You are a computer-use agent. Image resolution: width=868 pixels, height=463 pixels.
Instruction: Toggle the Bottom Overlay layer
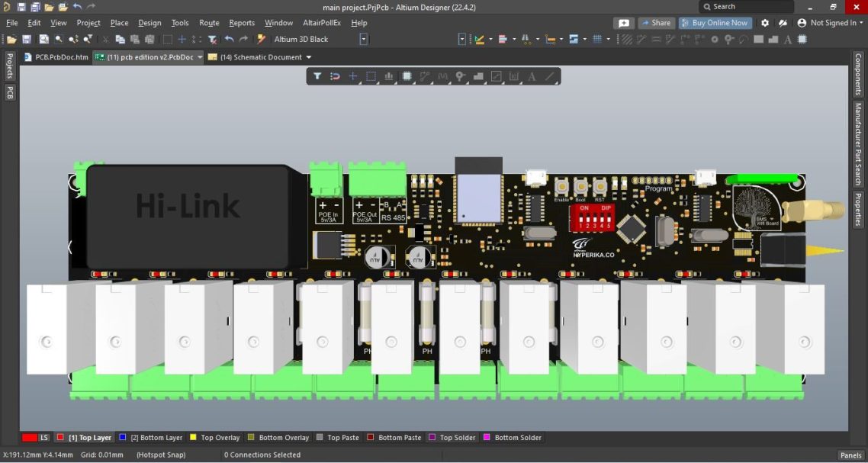pyautogui.click(x=278, y=438)
